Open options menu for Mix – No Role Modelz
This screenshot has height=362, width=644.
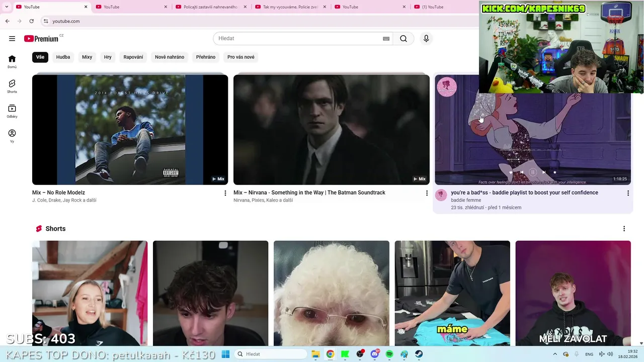(x=225, y=193)
